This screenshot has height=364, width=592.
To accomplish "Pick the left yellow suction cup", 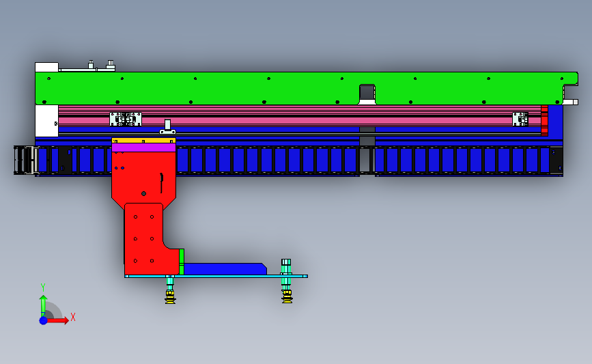I will [170, 297].
